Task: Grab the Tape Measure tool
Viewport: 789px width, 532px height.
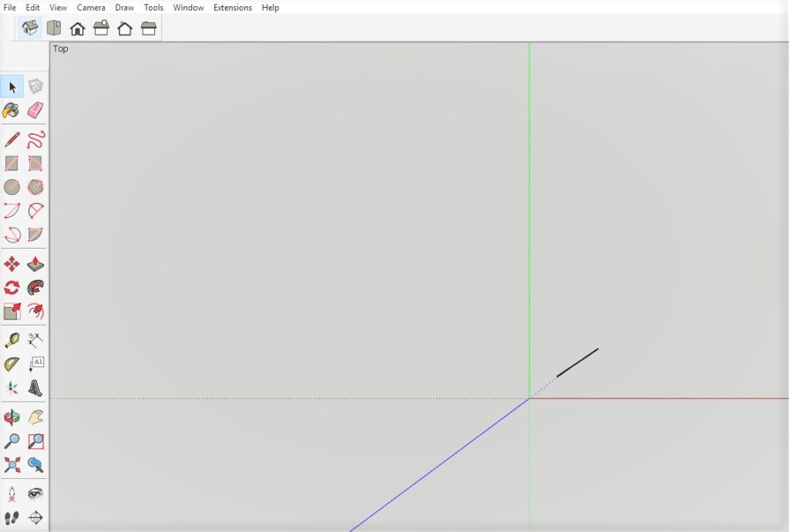Action: click(x=12, y=337)
